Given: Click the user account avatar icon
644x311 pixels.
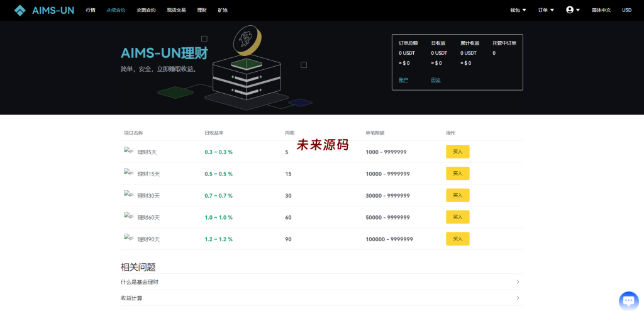Looking at the screenshot, I should coord(570,10).
